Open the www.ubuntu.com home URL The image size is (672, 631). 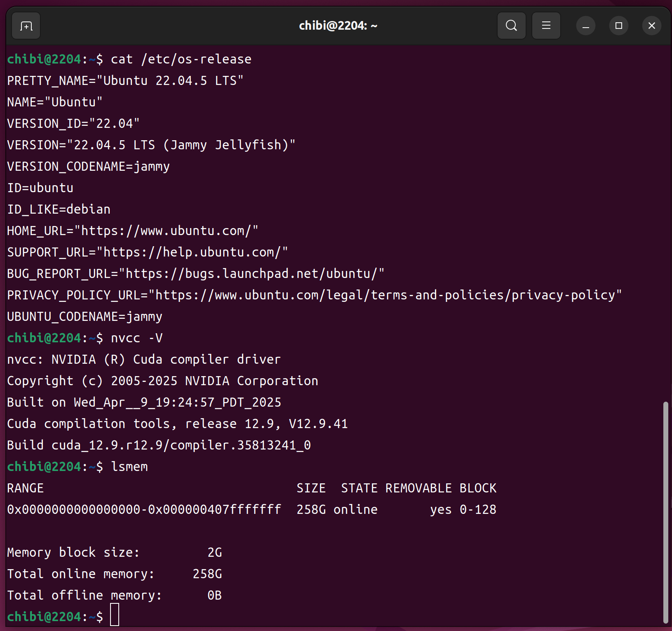click(169, 231)
